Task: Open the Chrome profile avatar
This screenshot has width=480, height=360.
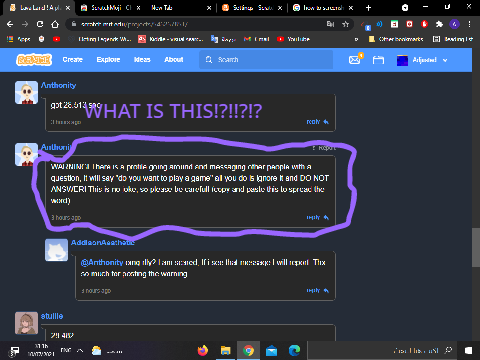Action: pos(454,24)
